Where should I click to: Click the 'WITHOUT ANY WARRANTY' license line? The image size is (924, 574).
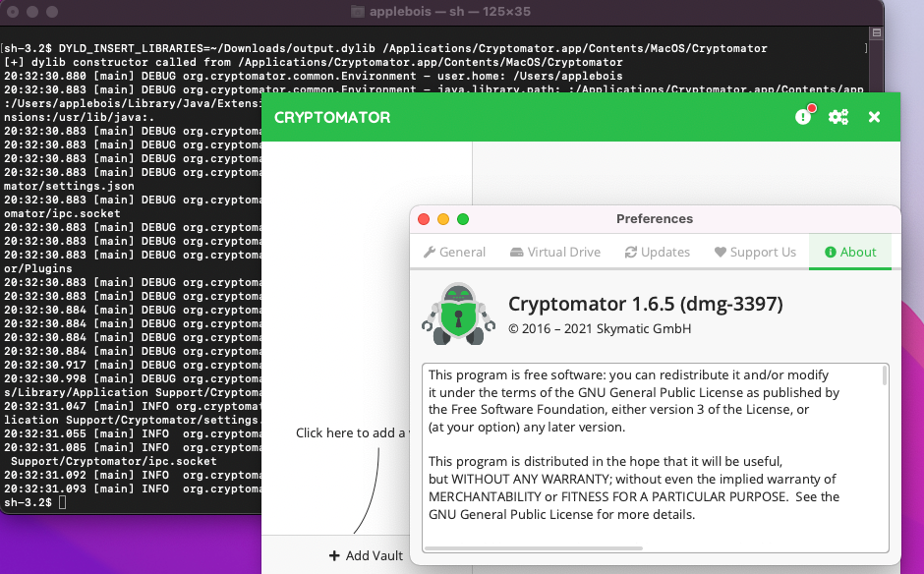tap(632, 479)
